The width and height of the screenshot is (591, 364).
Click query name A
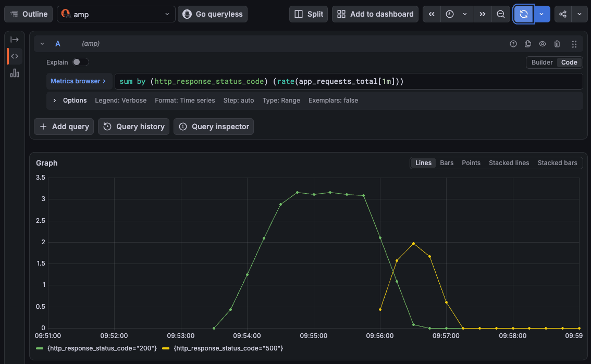point(58,44)
